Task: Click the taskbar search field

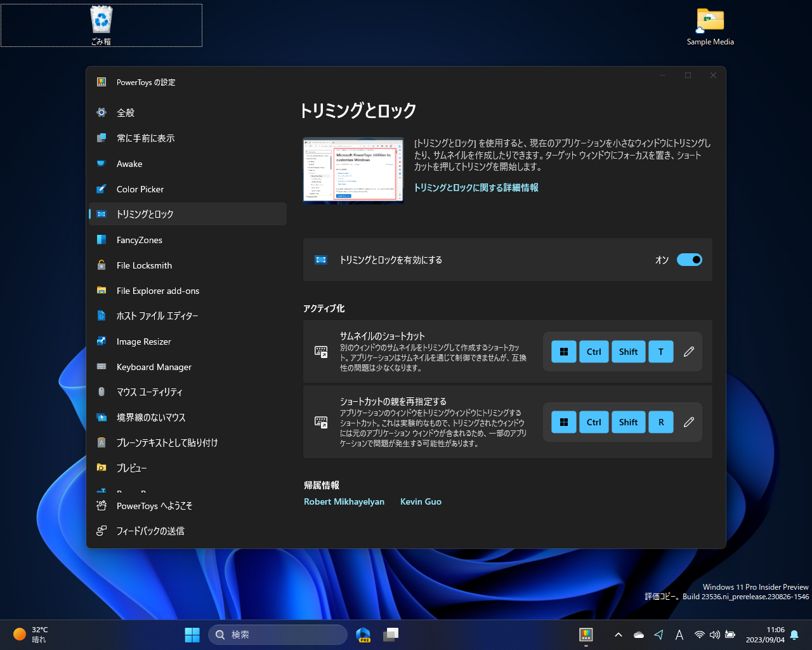Action: coord(278,634)
